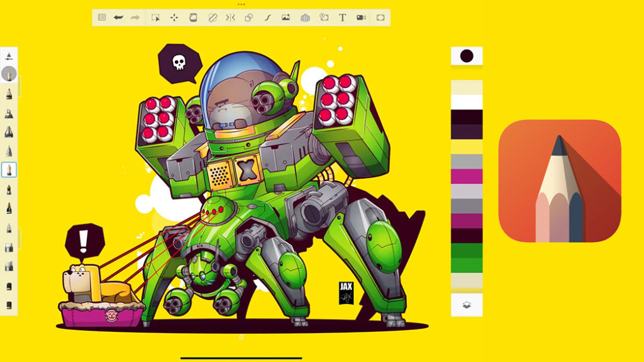
Task: Click the Import Image icon
Action: (286, 18)
